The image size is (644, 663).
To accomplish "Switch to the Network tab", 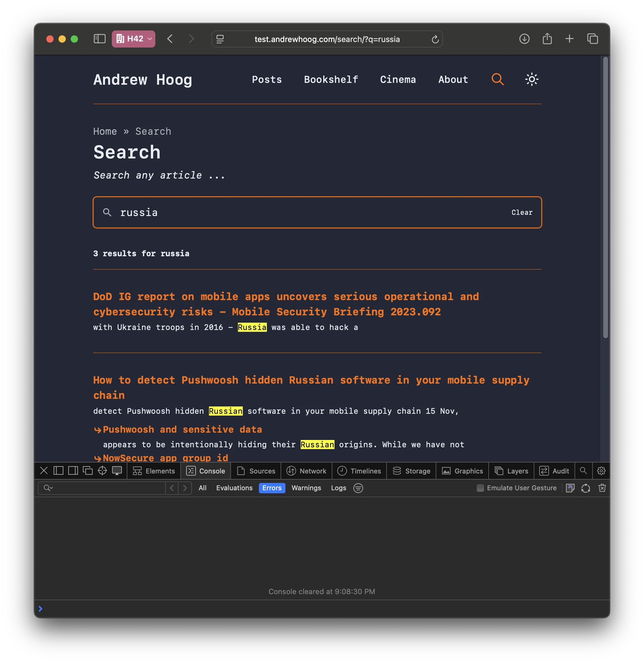I will pos(306,470).
